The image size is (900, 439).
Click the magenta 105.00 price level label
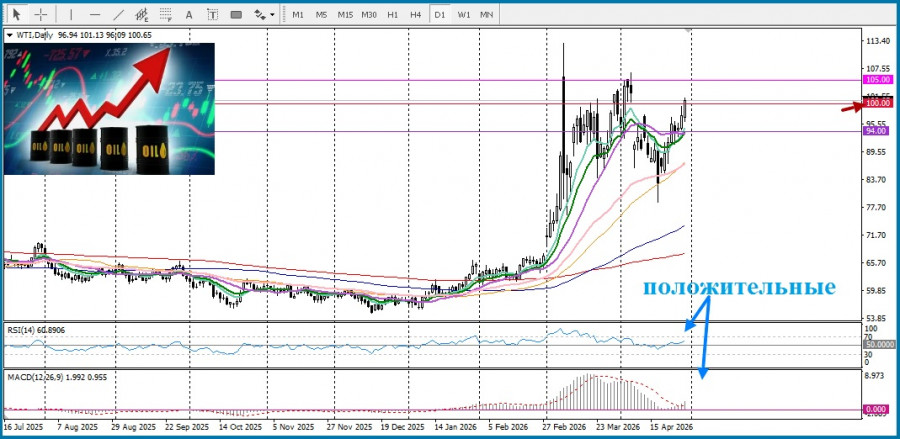pyautogui.click(x=877, y=79)
